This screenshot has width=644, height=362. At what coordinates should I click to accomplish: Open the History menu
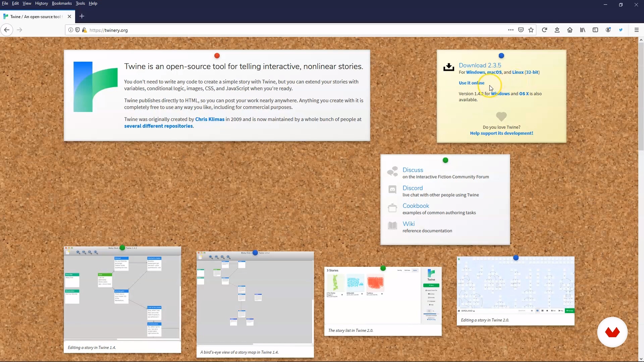tap(42, 3)
